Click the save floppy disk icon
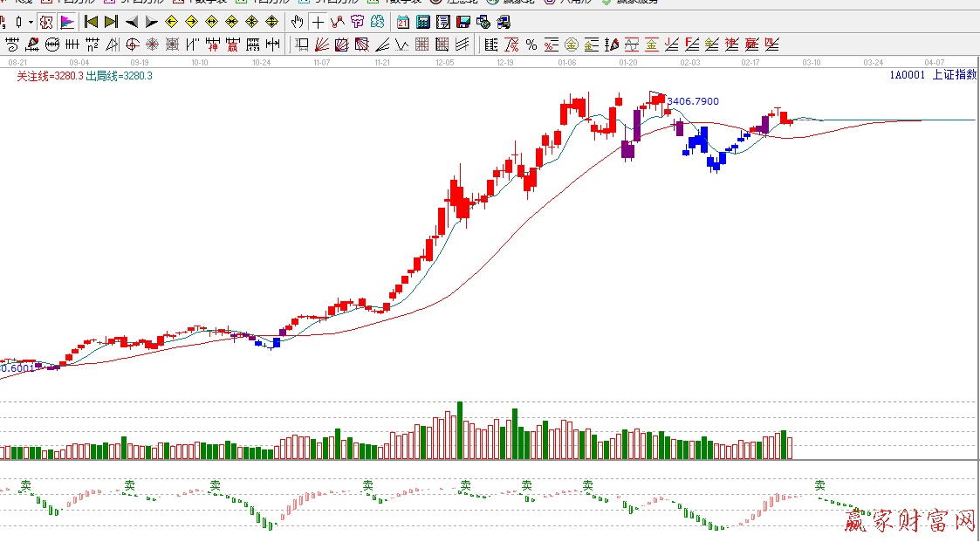The width and height of the screenshot is (980, 542). (463, 22)
